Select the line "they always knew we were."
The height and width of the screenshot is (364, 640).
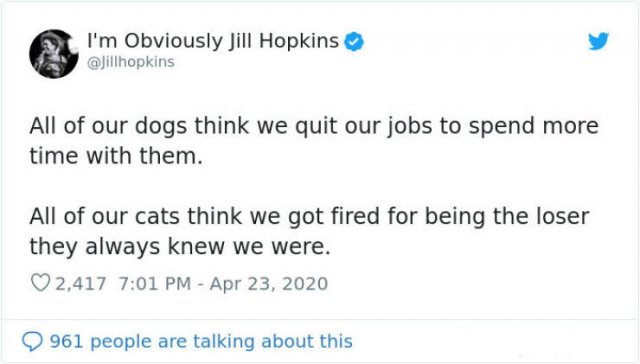(x=180, y=246)
